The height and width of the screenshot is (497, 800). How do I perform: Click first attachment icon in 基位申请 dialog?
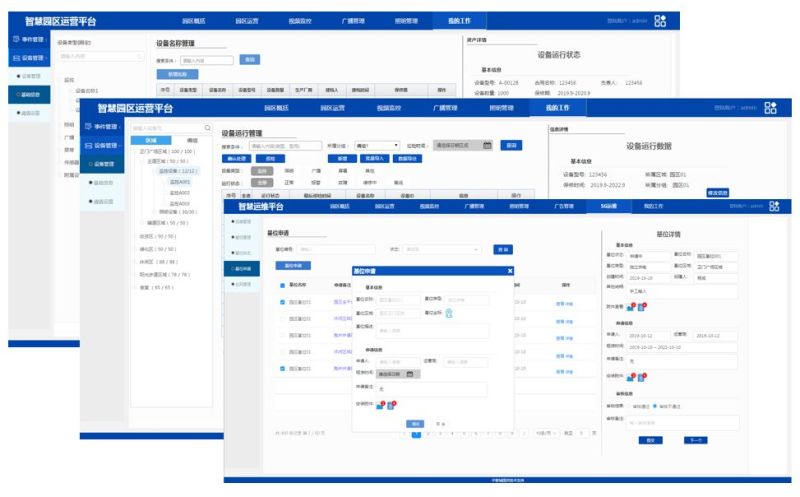pyautogui.click(x=381, y=405)
